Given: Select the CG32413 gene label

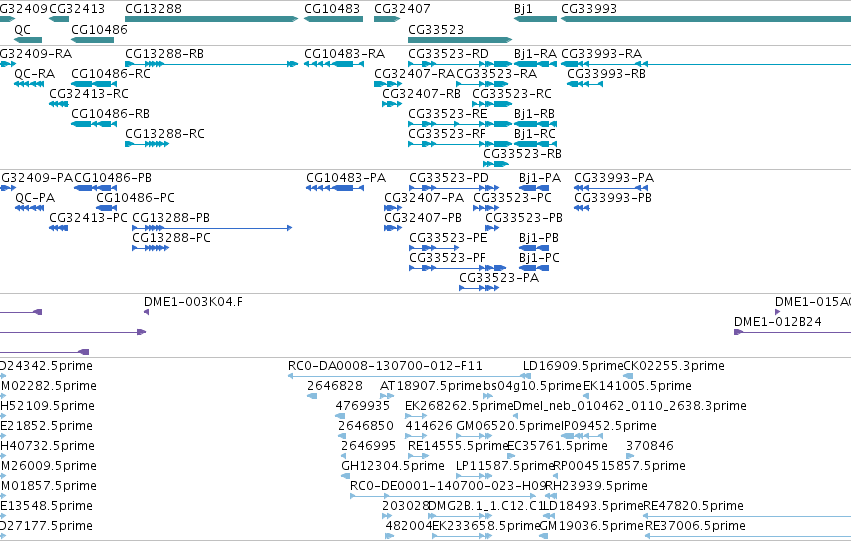Looking at the screenshot, I should (77, 9).
